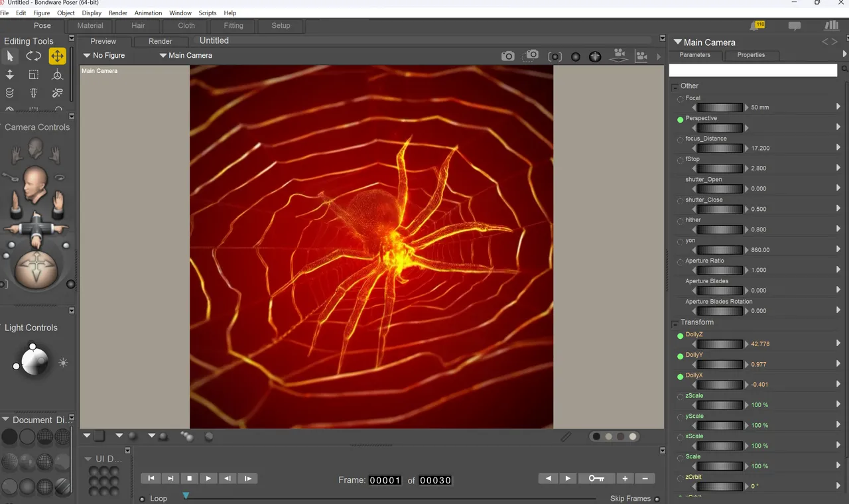Open the Animation menu
The image size is (849, 504).
click(x=148, y=13)
